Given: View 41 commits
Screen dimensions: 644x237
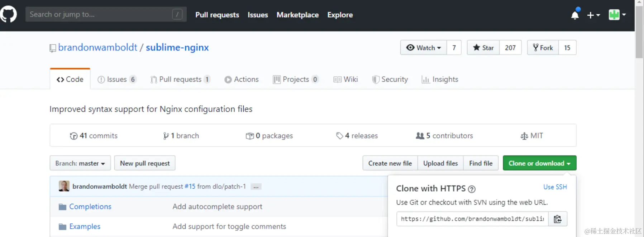Looking at the screenshot, I should tap(94, 136).
